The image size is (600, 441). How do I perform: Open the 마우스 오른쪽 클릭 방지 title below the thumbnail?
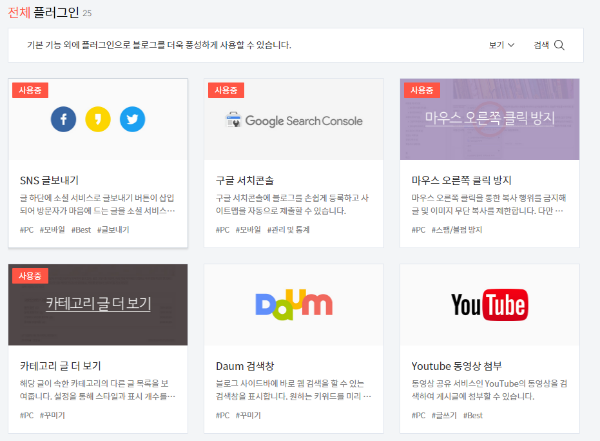tap(461, 180)
